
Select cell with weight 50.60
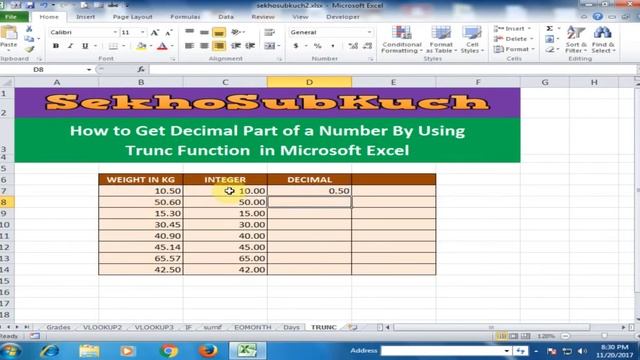click(141, 202)
